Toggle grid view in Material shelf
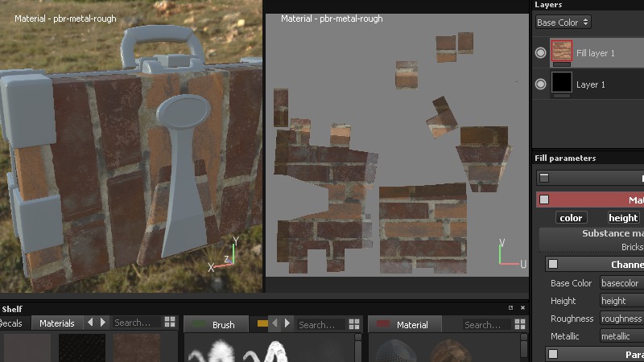 (520, 324)
